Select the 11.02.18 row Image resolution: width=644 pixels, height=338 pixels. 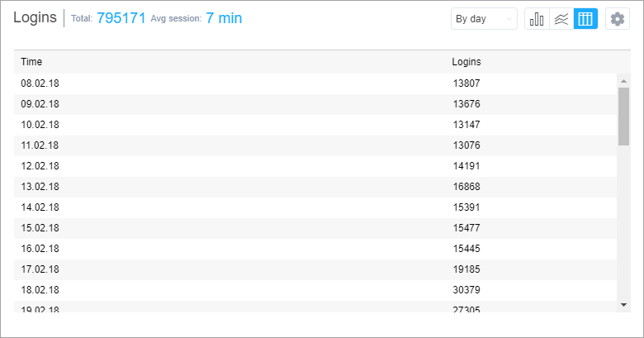pos(315,145)
